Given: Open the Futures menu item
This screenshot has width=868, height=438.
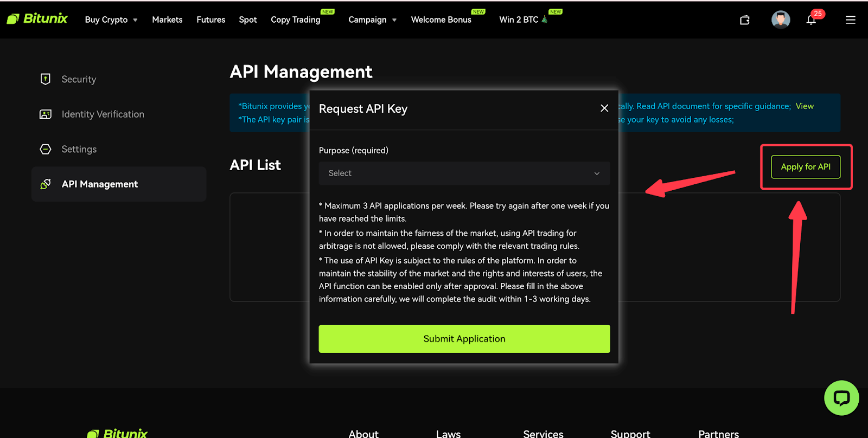Looking at the screenshot, I should [211, 20].
